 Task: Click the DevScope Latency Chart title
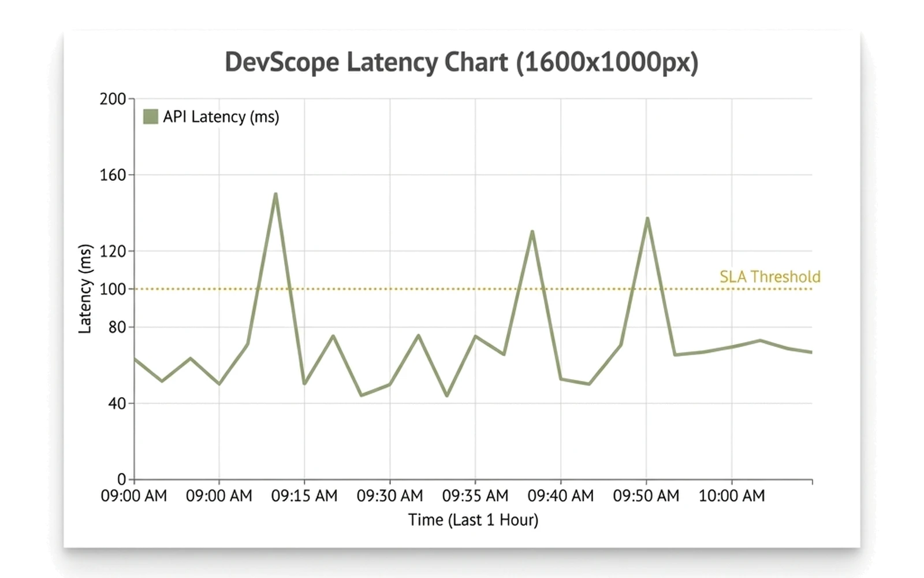(462, 62)
